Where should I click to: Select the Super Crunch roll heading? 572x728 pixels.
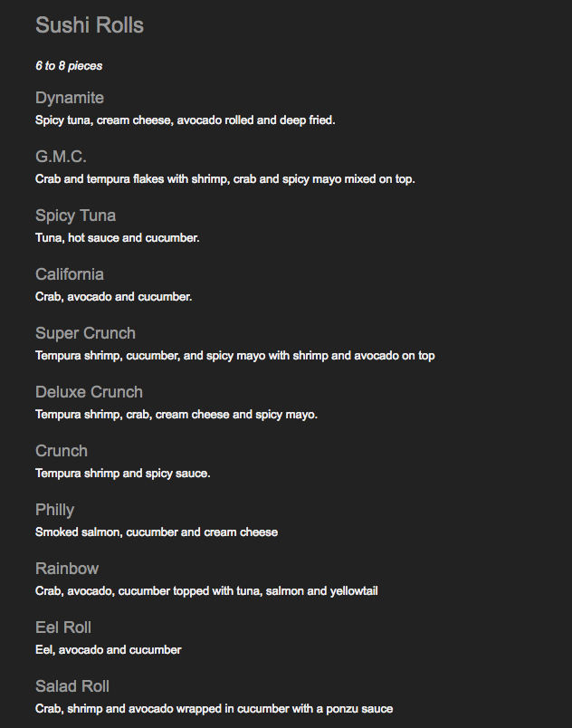coord(85,333)
